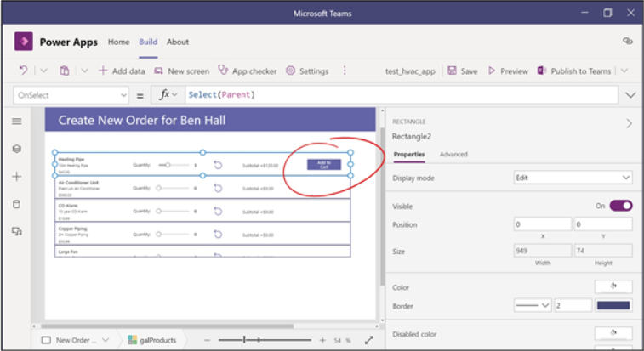The image size is (644, 351).
Task: Open the Display mode Edit dropdown
Action: pos(573,178)
